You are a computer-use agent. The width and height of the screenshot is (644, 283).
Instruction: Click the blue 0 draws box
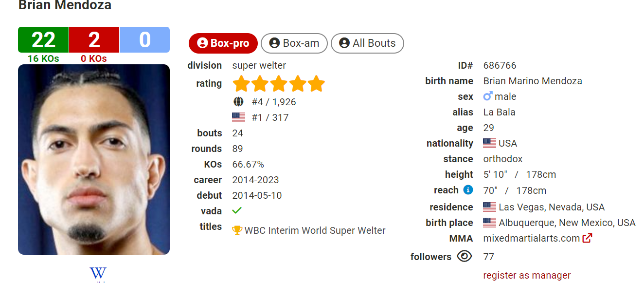click(x=144, y=39)
